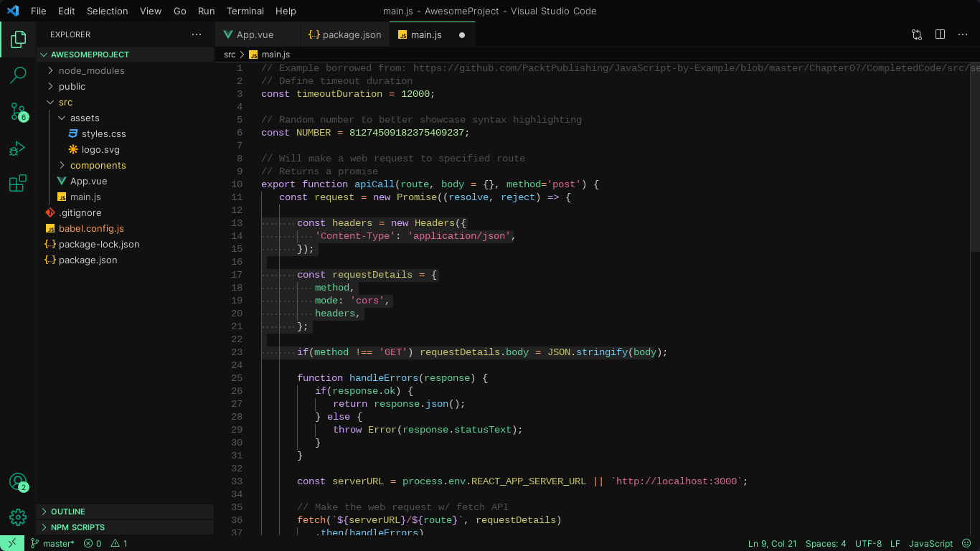The image size is (980, 551).
Task: Click the master* branch indicator
Action: pos(52,544)
